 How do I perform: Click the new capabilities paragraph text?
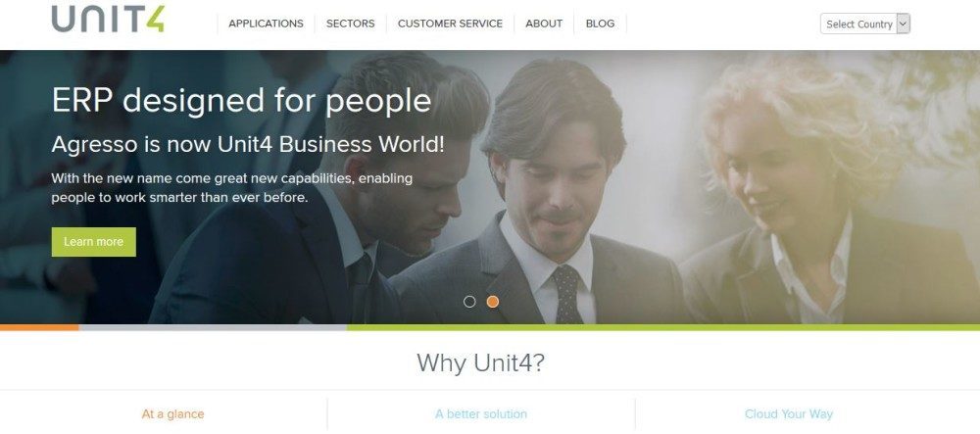click(232, 188)
